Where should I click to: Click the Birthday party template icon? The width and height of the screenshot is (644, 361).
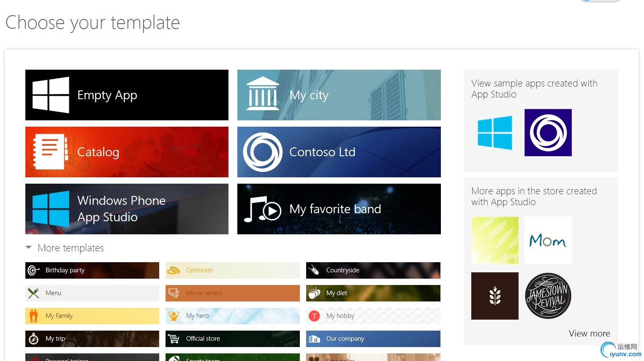pyautogui.click(x=33, y=270)
